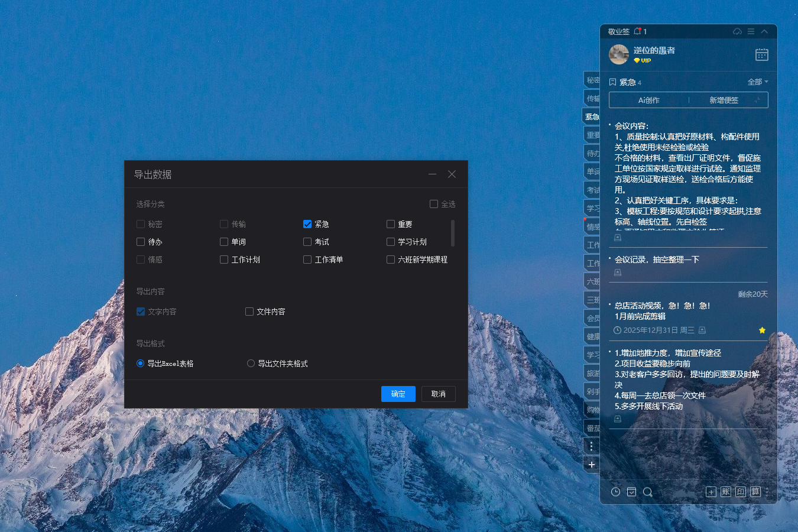Open the calendar view icon beside the username
Image resolution: width=798 pixels, height=532 pixels.
pos(761,54)
